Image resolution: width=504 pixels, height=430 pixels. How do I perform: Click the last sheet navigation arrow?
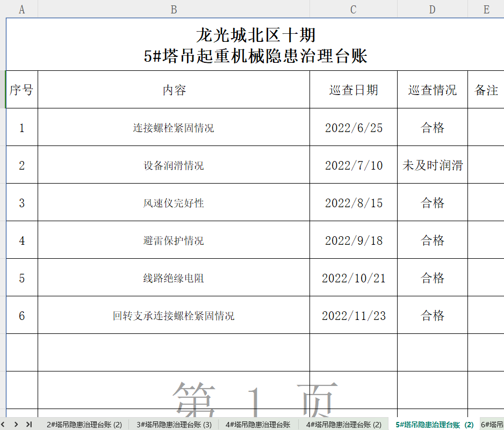tap(29, 424)
